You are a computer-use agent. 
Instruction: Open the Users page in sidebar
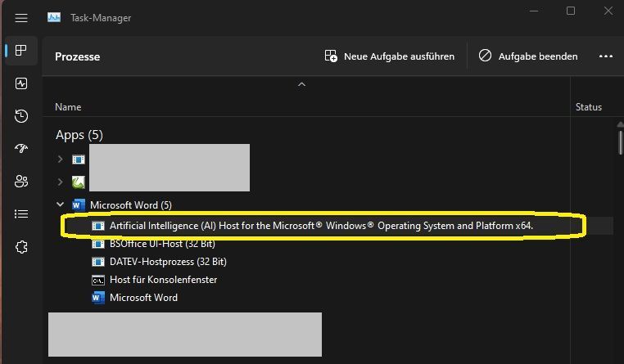pos(21,182)
